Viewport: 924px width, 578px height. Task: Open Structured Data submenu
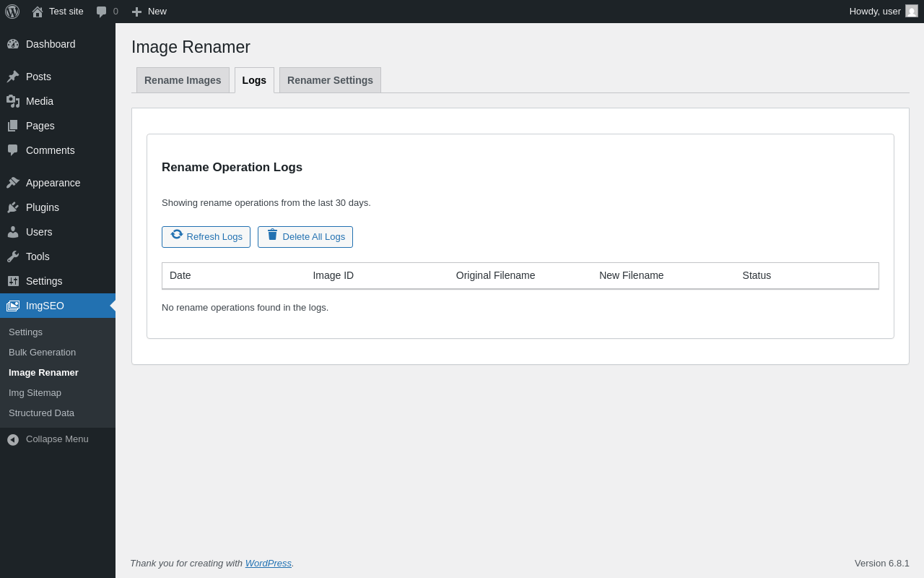[41, 413]
